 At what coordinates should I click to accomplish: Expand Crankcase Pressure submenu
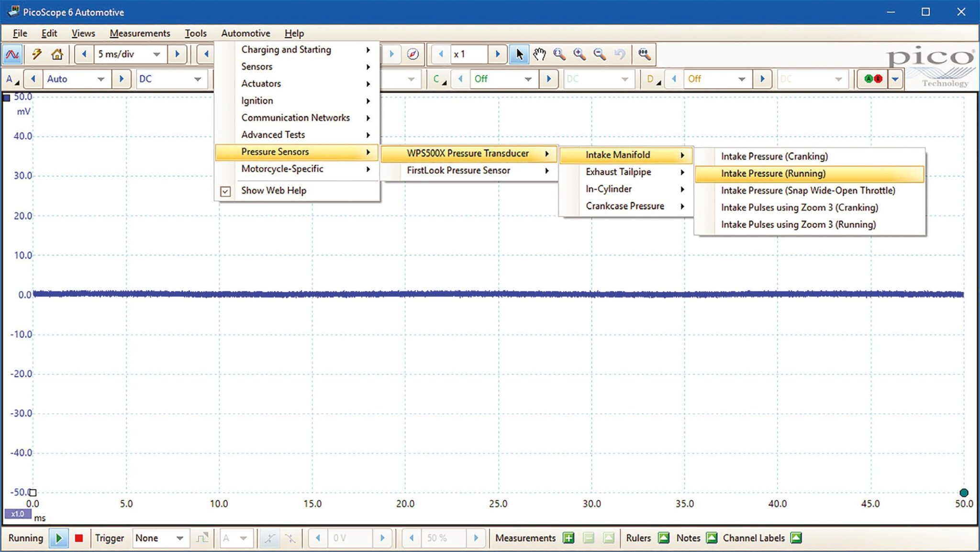coord(626,206)
